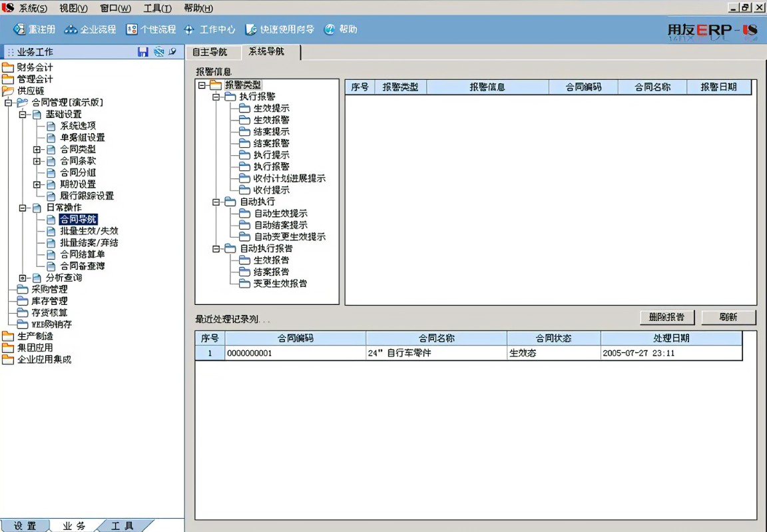Open 个性流程 toolbar icon
767x532 pixels.
(132, 29)
